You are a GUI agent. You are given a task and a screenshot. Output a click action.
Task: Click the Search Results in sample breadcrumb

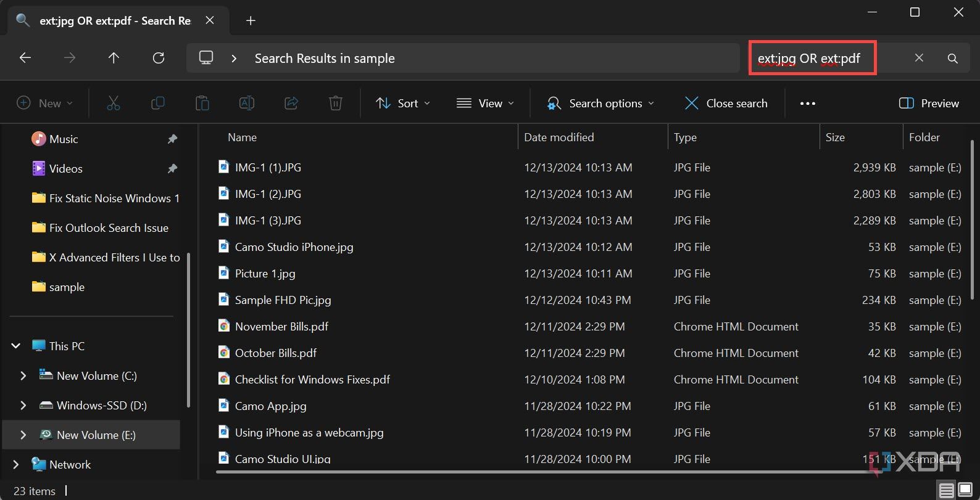coord(325,59)
